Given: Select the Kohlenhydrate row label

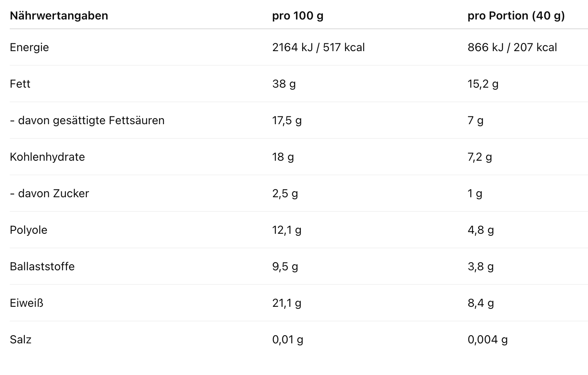Looking at the screenshot, I should [x=47, y=157].
